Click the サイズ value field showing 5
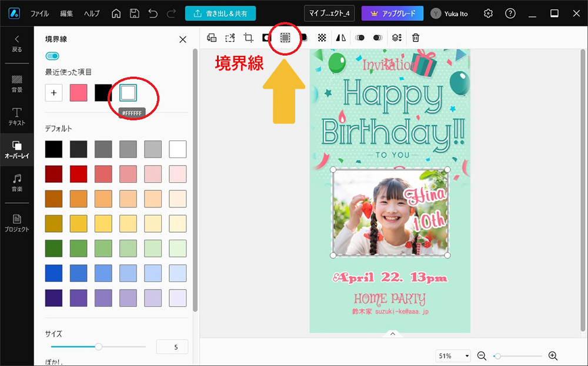 [172, 347]
